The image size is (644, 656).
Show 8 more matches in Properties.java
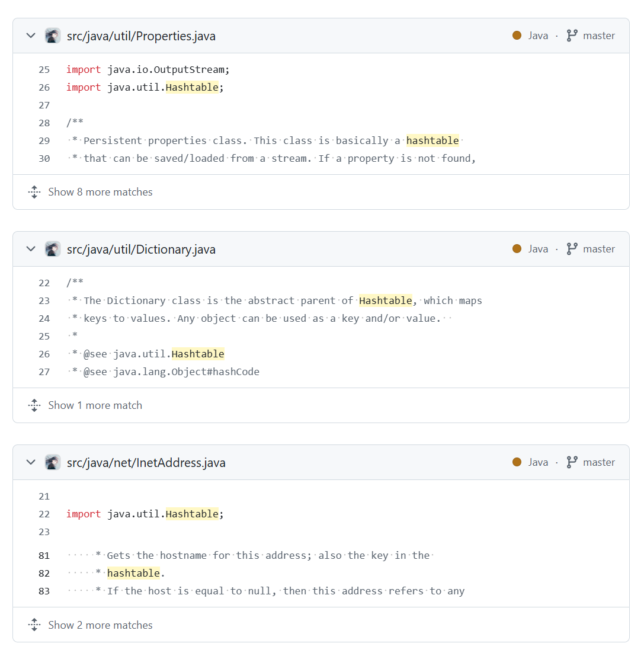(x=100, y=192)
